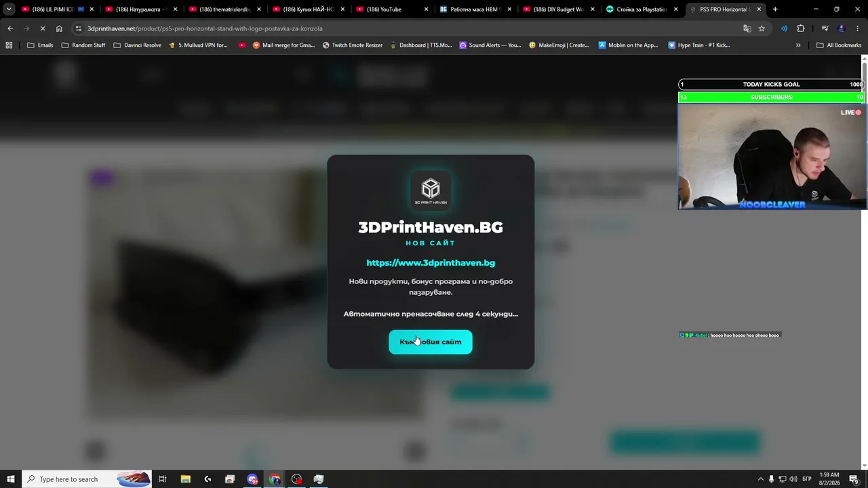Open the All Bookmarks folder
Image resolution: width=868 pixels, height=488 pixels.
(x=839, y=45)
